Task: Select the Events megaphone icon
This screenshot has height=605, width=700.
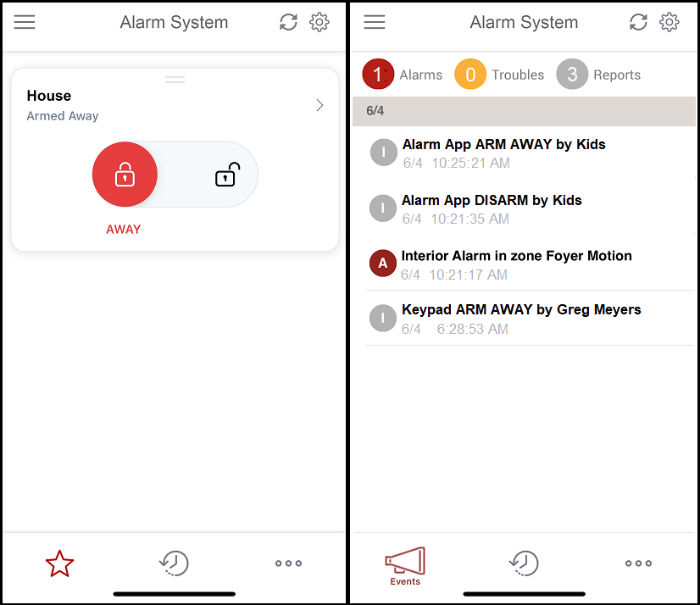Action: tap(405, 565)
